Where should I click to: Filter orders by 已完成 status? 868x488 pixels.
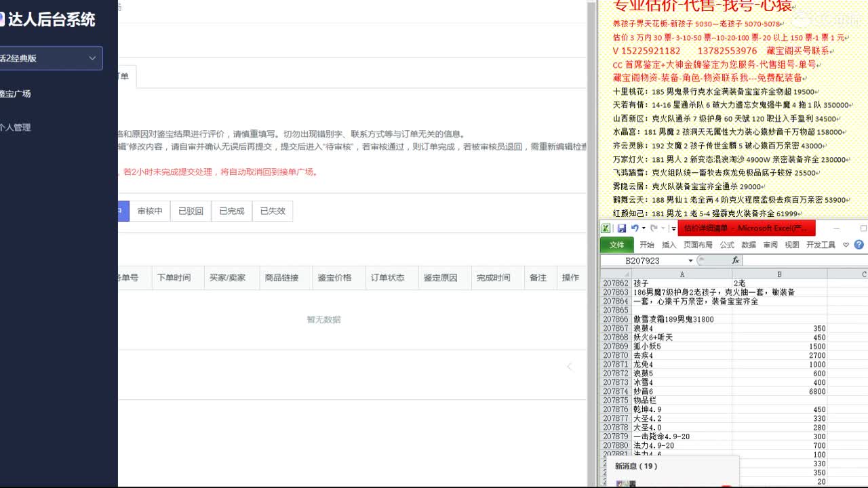pyautogui.click(x=232, y=211)
